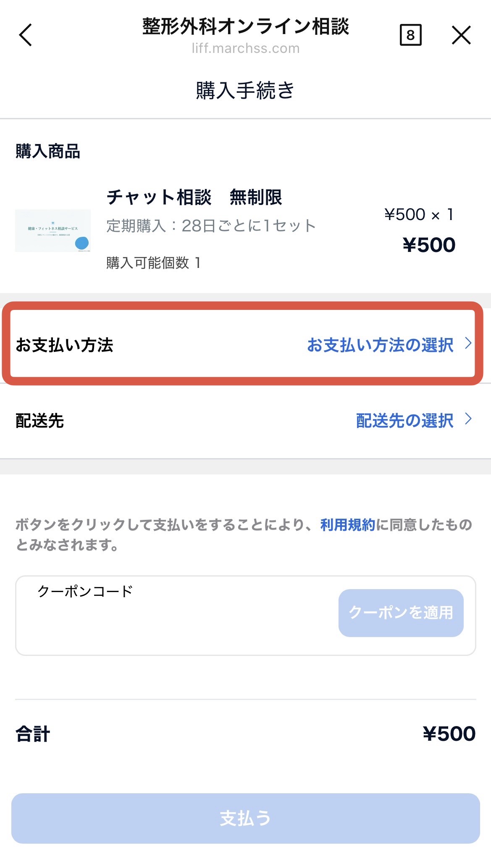The width and height of the screenshot is (491, 868).
Task: Click the お支払い方法の選択 link
Action: coord(380,345)
